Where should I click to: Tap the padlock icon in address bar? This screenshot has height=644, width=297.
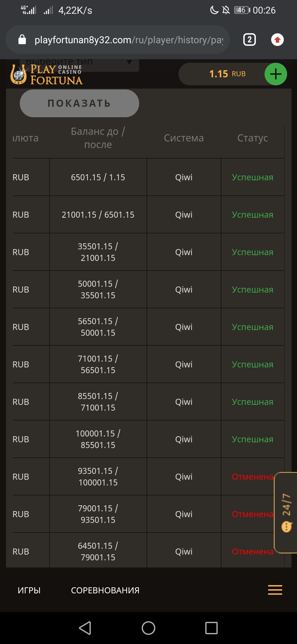pos(22,40)
